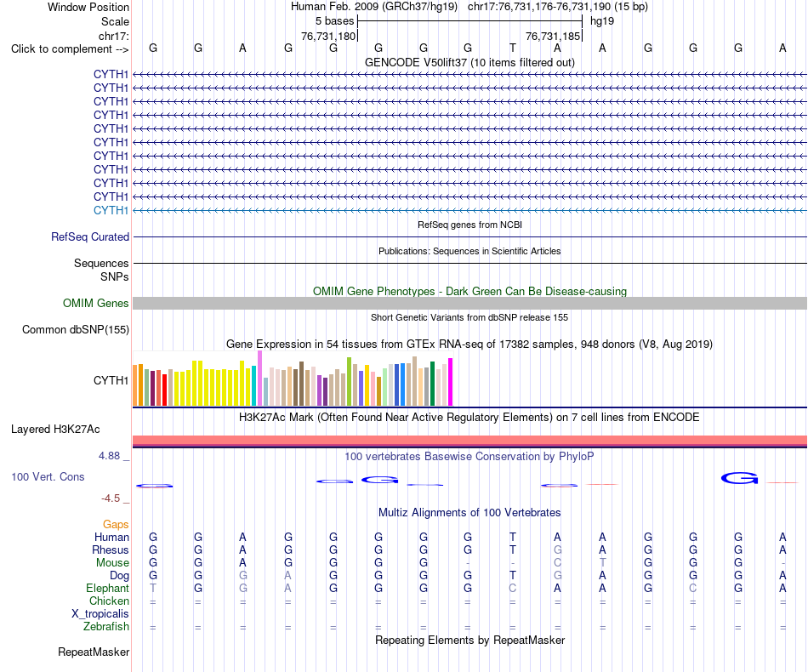Click the Rhesus species label
The width and height of the screenshot is (808, 672).
(x=111, y=550)
